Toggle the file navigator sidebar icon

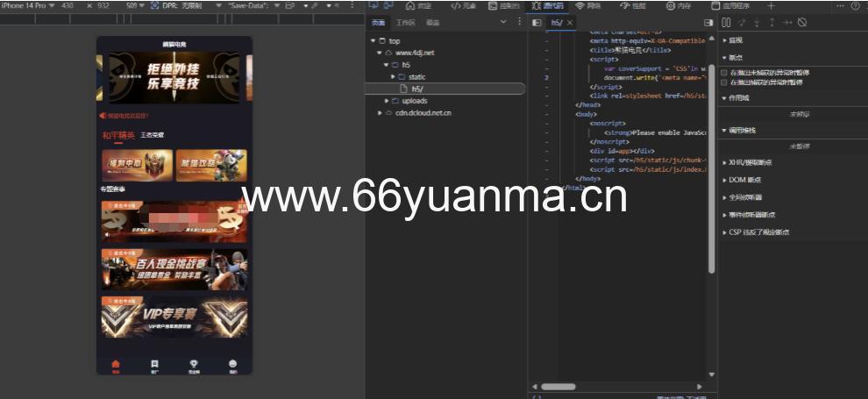click(536, 23)
